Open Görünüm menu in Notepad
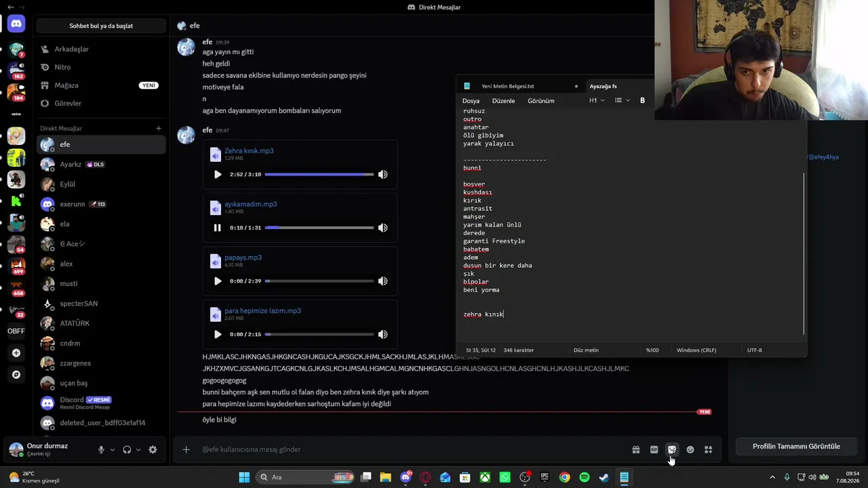Image resolution: width=868 pixels, height=488 pixels. tap(541, 100)
